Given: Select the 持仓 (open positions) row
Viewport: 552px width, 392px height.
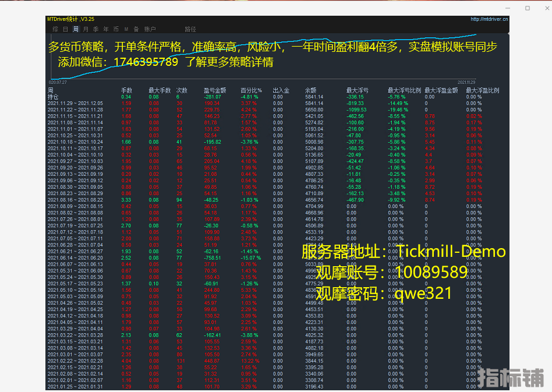Looking at the screenshot, I should click(53, 97).
